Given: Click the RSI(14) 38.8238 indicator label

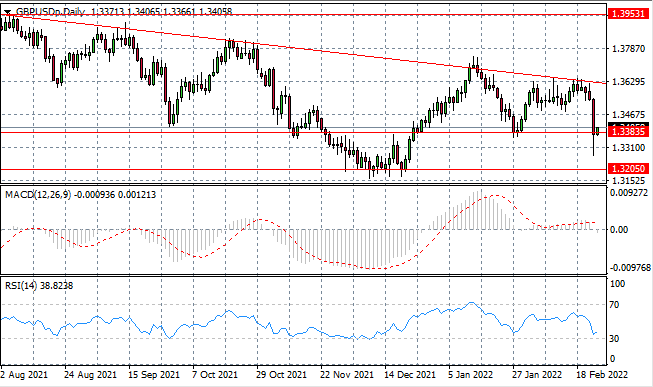Looking at the screenshot, I should click(x=39, y=286).
